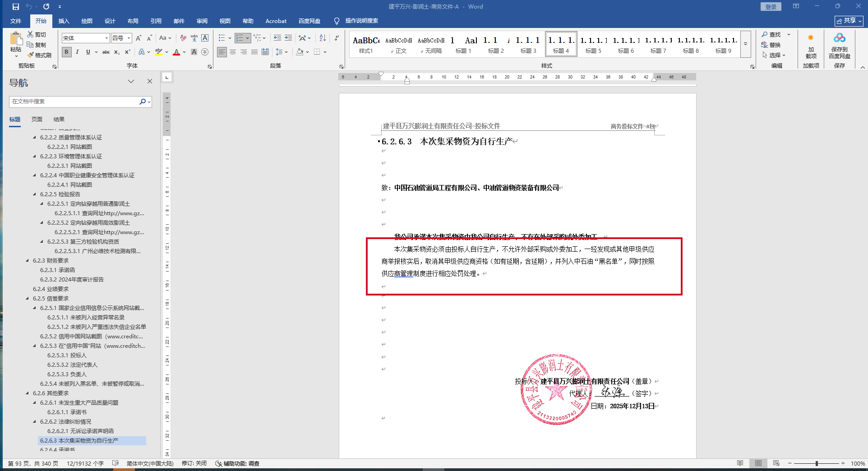Apply character shading with the gray A icon

(194, 52)
